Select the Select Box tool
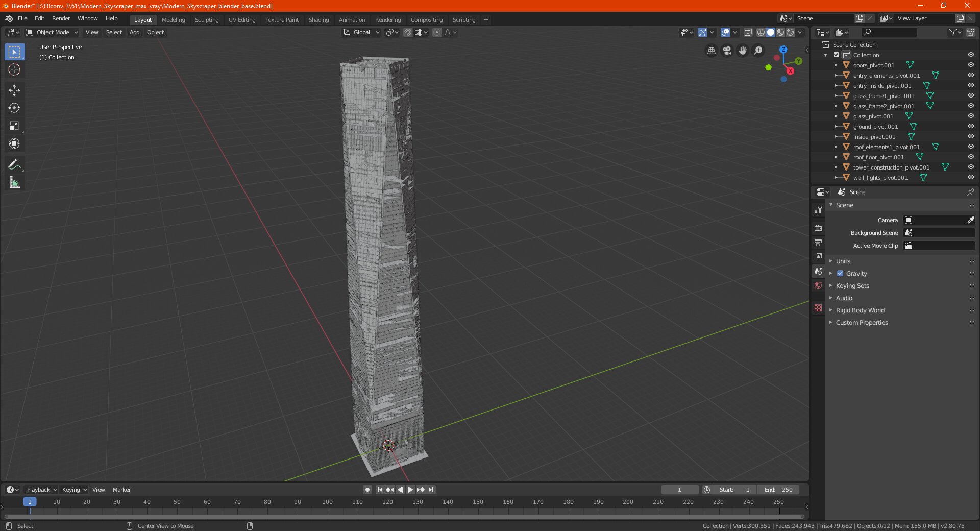Screen dimensions: 980x531 pyautogui.click(x=14, y=52)
